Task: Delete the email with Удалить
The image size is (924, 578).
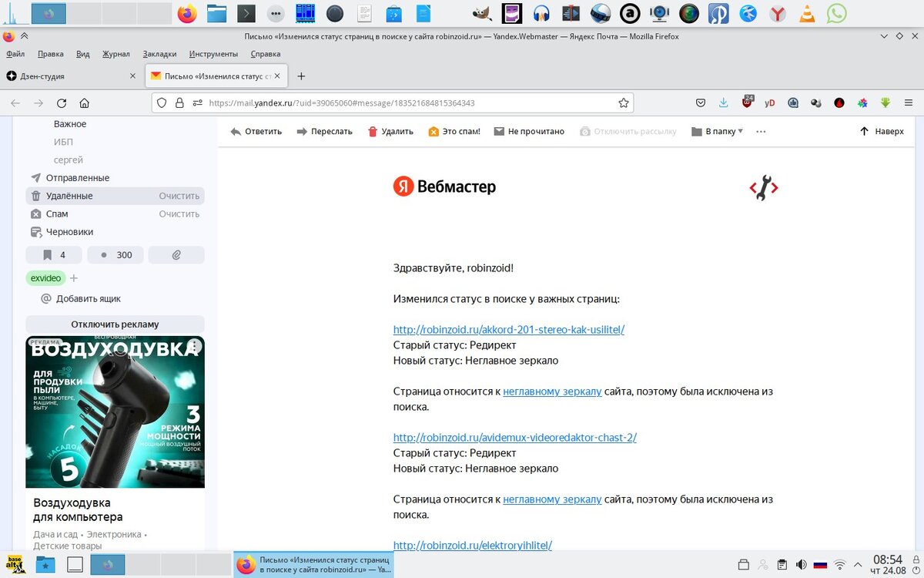Action: [x=390, y=131]
